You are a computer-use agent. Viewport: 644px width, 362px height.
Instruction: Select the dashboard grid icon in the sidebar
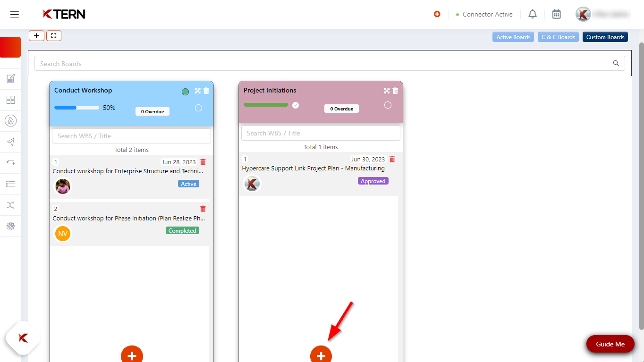point(10,100)
